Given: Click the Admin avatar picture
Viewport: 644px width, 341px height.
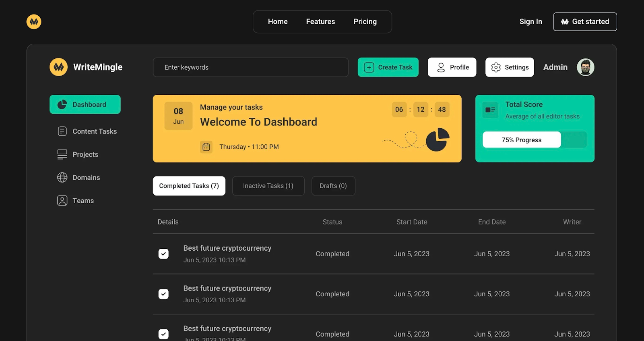Looking at the screenshot, I should [585, 67].
